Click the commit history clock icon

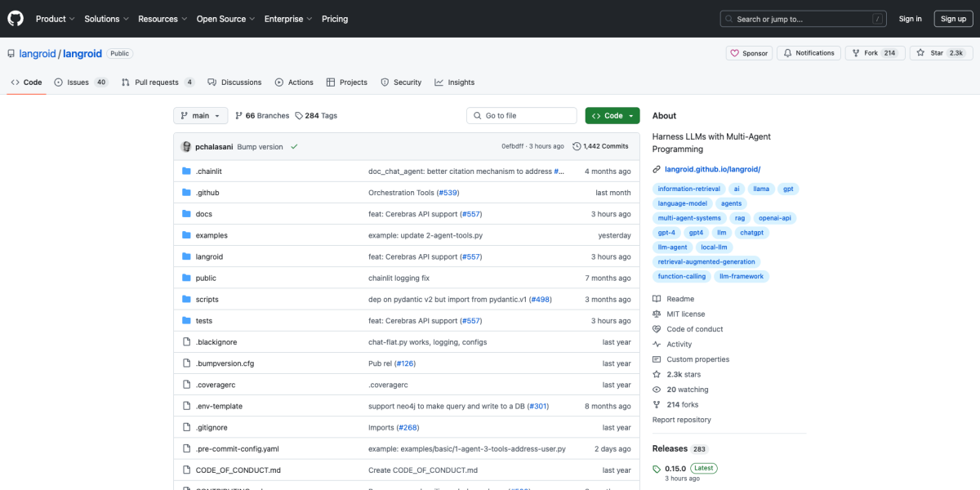point(577,146)
